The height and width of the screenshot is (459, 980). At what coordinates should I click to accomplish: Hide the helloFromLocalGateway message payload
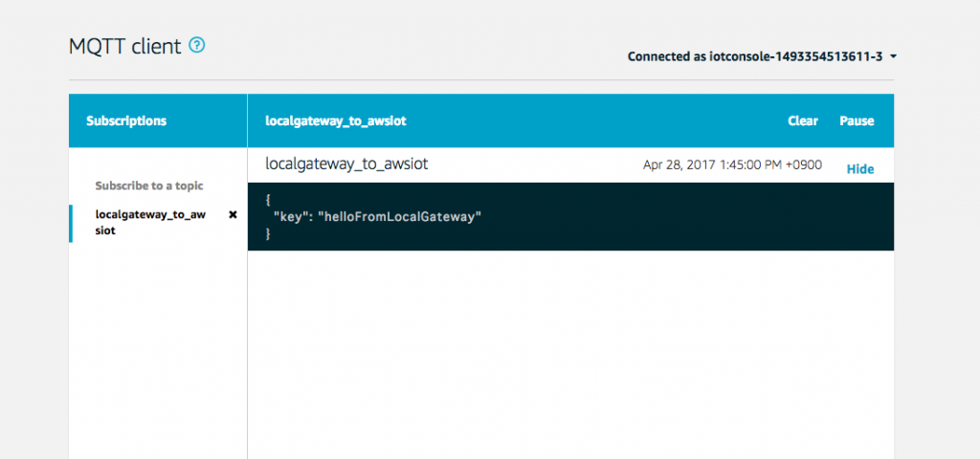[860, 168]
